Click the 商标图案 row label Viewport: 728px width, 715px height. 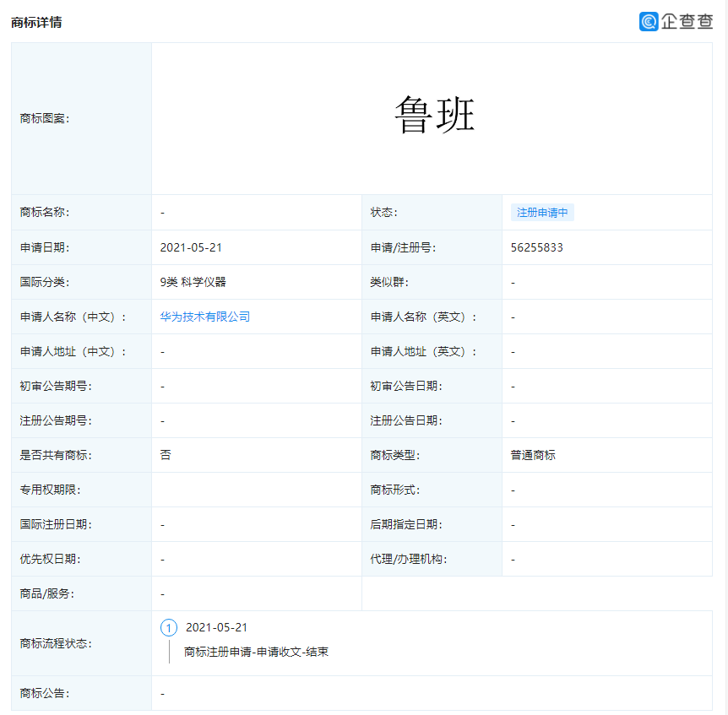pos(45,118)
